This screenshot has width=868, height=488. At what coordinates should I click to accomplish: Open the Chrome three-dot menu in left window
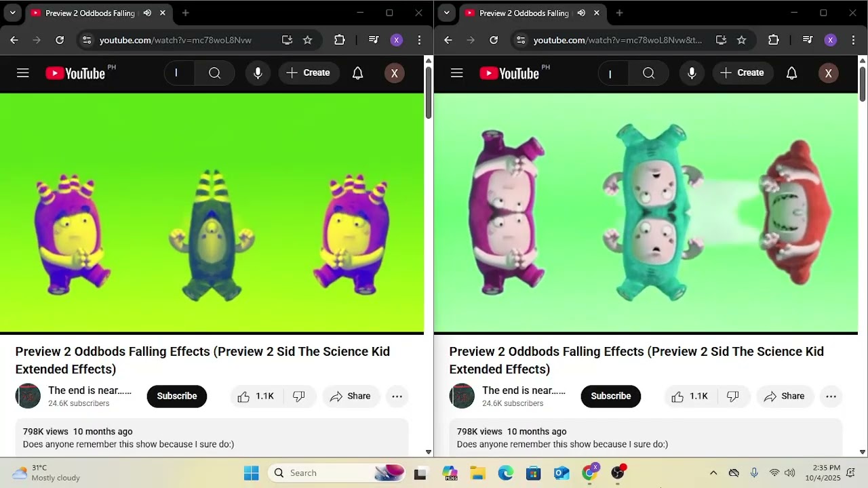[420, 40]
